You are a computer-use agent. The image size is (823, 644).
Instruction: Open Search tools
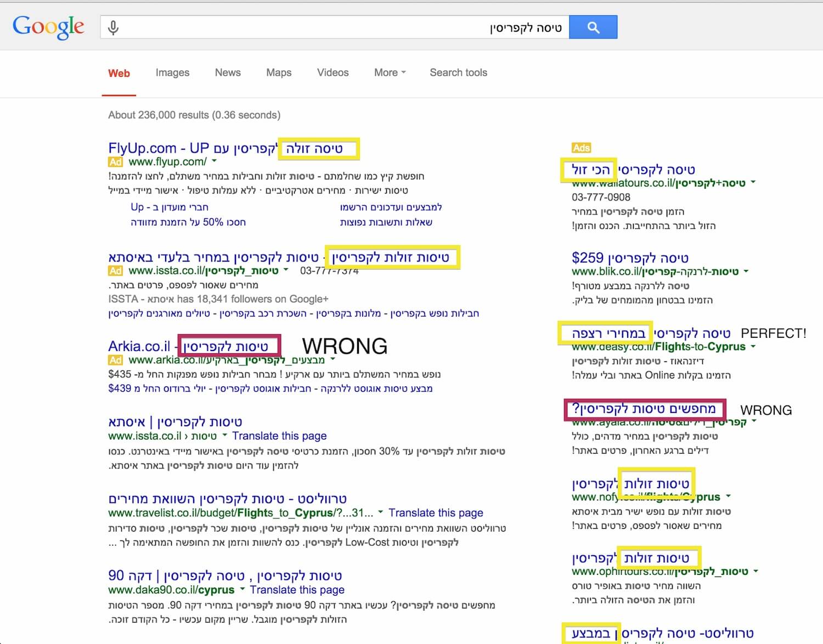coord(458,72)
